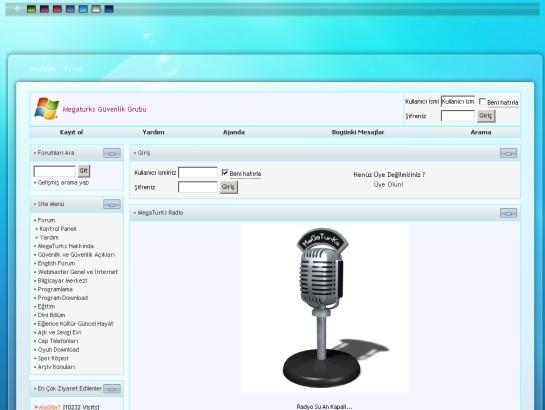Uncheck Beni hatırla in the Giriş panel
This screenshot has height=410, width=545.
(225, 172)
